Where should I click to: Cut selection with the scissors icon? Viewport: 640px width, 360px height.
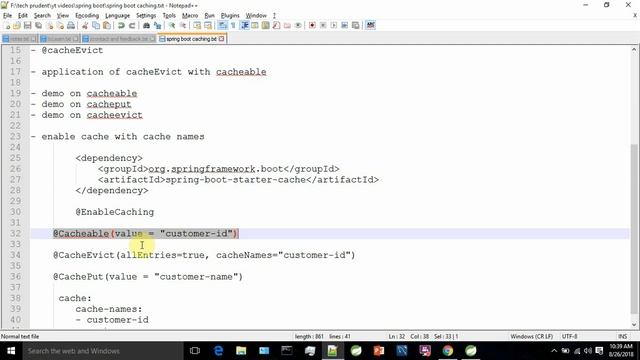pyautogui.click(x=85, y=25)
